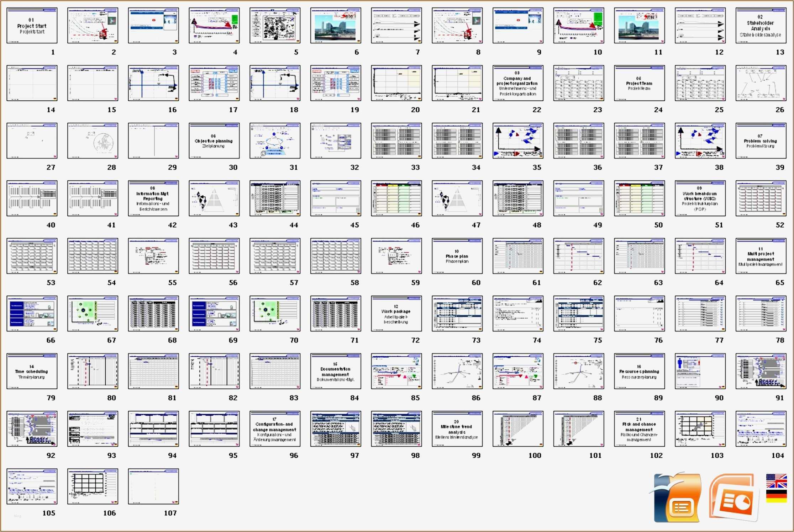Select slide 30 'Objective planning'
This screenshot has height=532, width=794.
(214, 140)
